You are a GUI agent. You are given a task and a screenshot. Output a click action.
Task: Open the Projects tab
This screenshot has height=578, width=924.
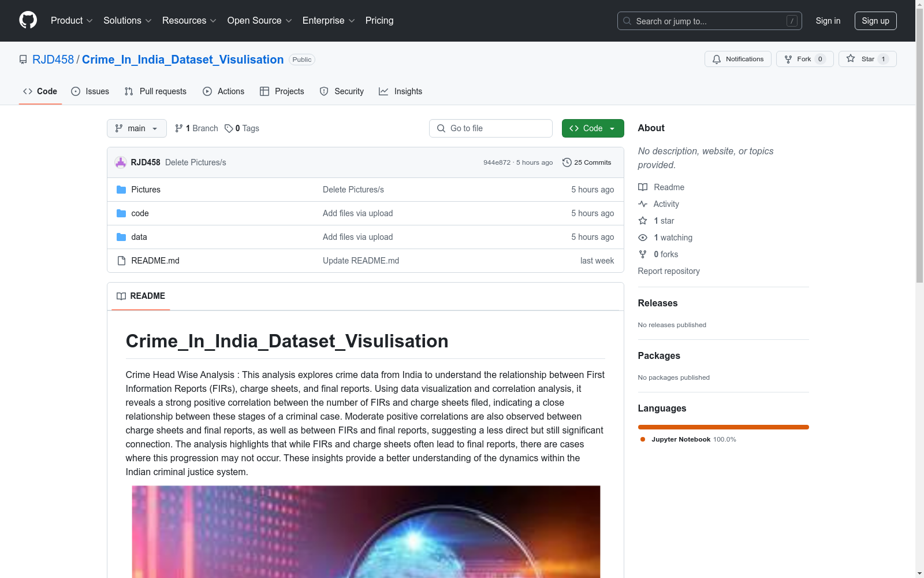click(282, 91)
